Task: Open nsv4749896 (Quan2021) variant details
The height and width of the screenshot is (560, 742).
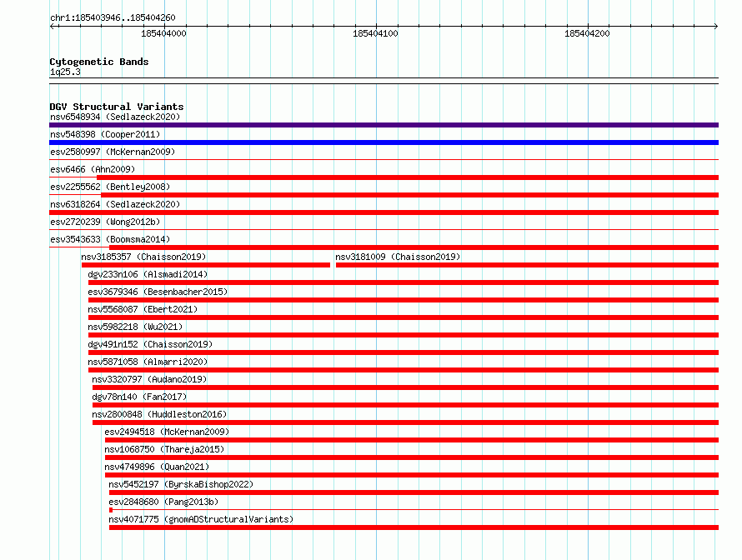Action: (157, 467)
